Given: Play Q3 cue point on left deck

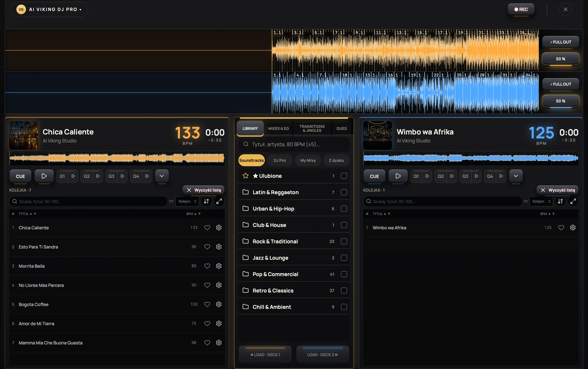Looking at the screenshot, I should pos(122,176).
